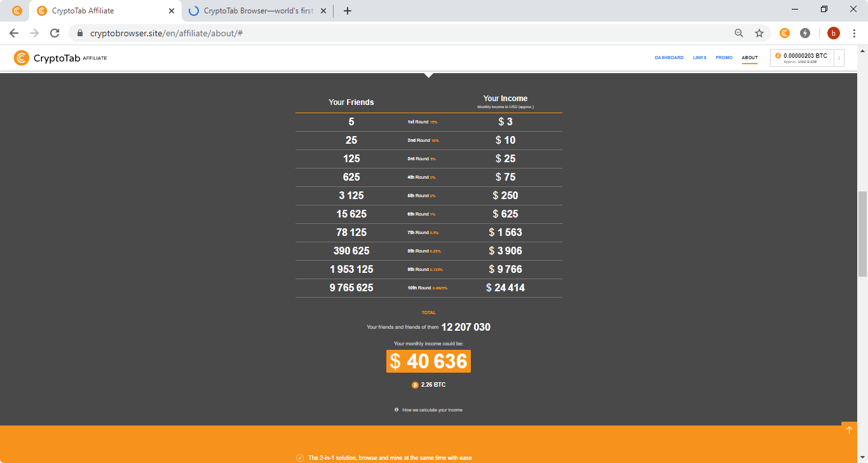Click the '$ 250' income cell

(506, 196)
